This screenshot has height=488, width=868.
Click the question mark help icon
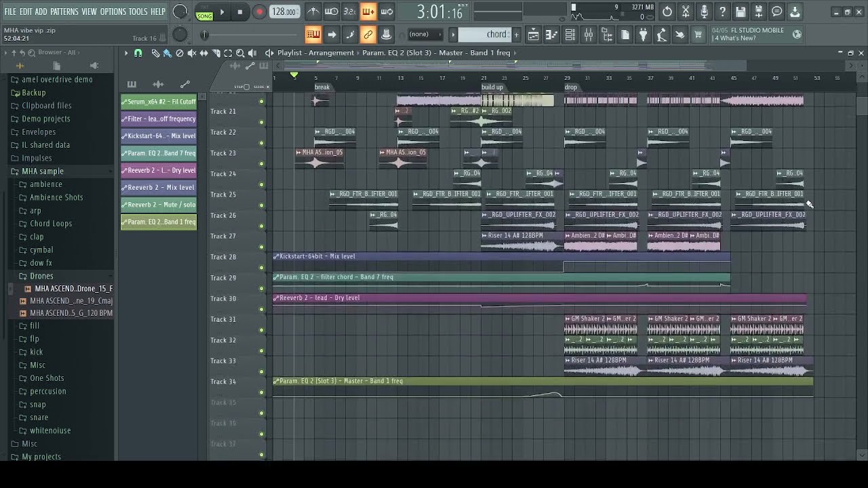point(722,12)
